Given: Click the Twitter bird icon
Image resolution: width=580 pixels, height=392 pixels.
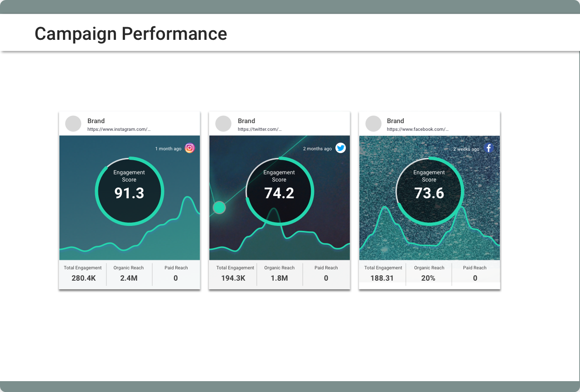Looking at the screenshot, I should tap(340, 148).
